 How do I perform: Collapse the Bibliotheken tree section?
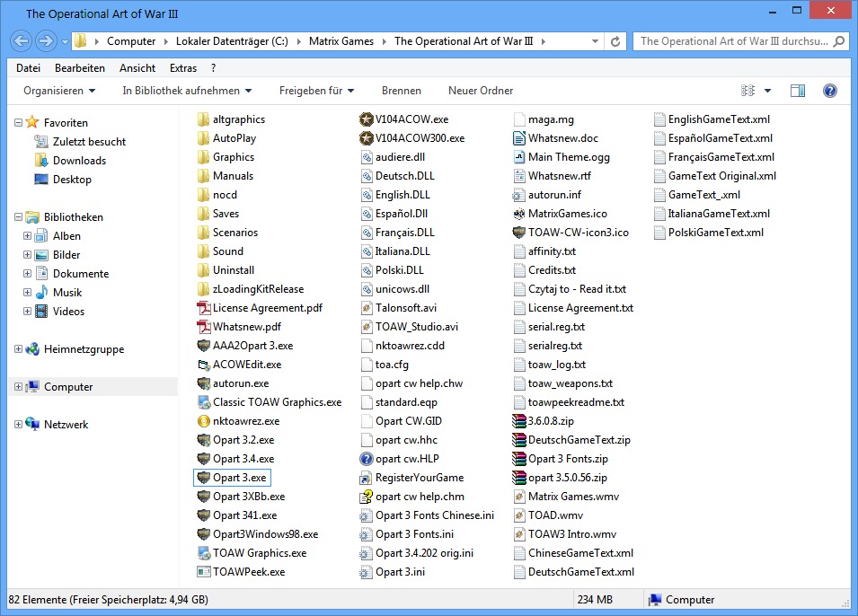[18, 217]
